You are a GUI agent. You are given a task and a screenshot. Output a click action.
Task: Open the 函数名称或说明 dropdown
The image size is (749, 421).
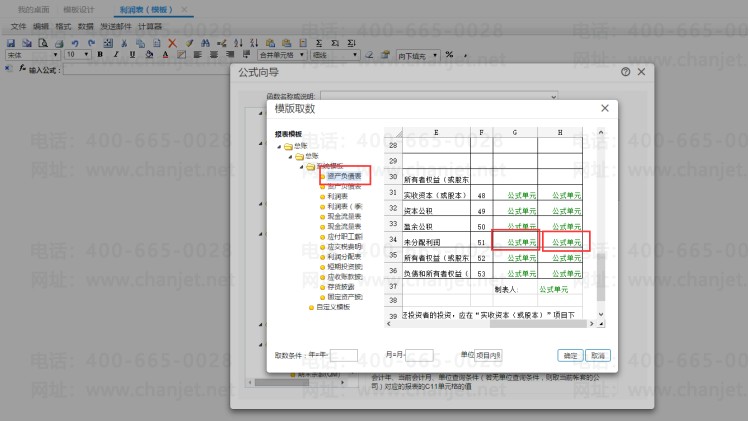[439, 96]
